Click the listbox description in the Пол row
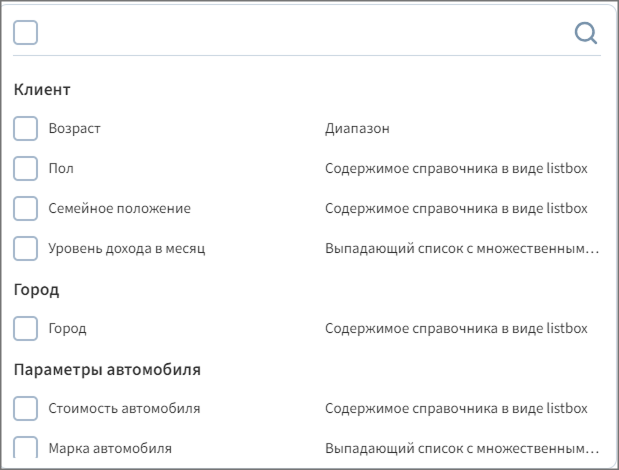This screenshot has width=619, height=470. pyautogui.click(x=456, y=169)
